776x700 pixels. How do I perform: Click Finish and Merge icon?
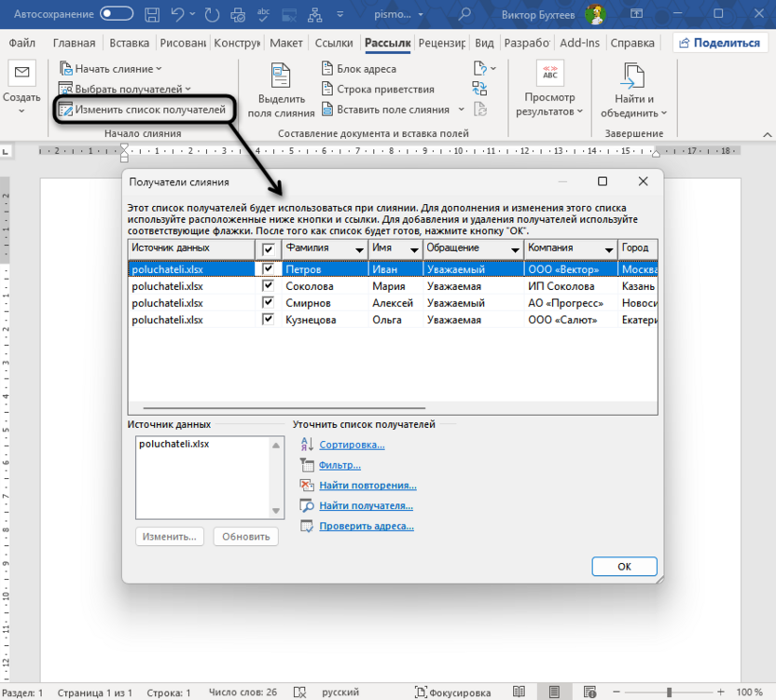click(x=634, y=75)
